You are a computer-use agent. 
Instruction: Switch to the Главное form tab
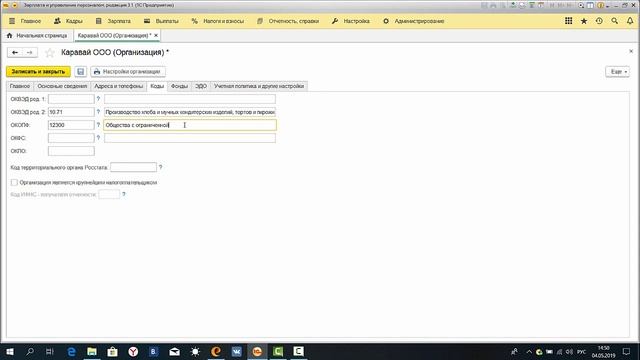click(20, 86)
